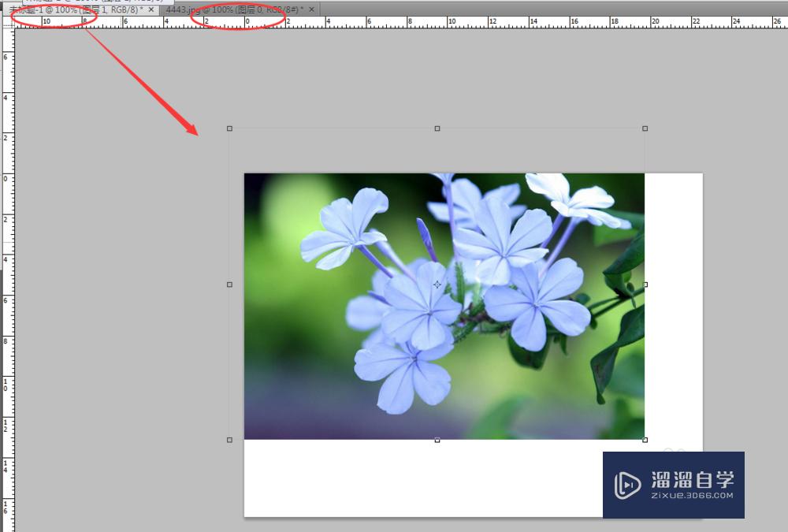Click the vertical ruler beside the canvas

(x=9, y=280)
